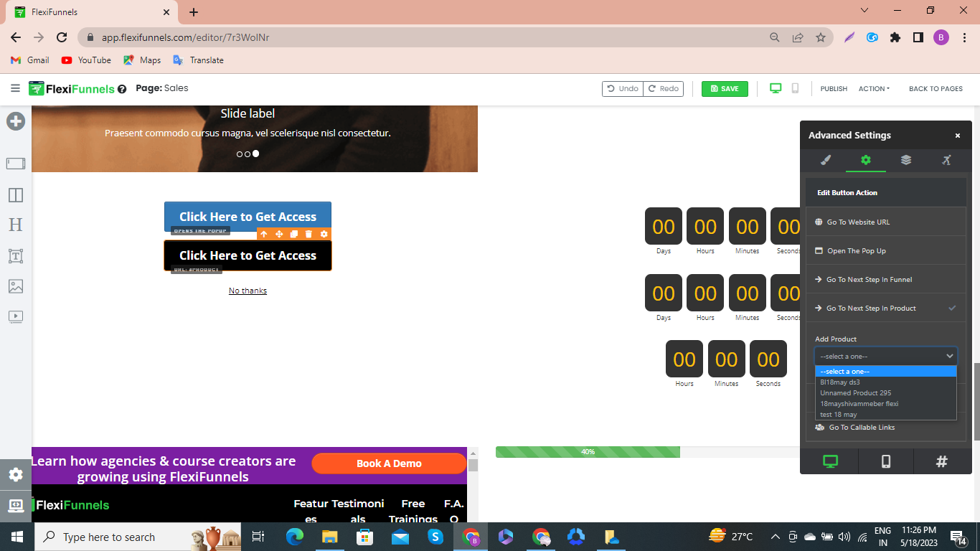Expand the Add Product select dropdown
The image size is (980, 551).
[886, 356]
